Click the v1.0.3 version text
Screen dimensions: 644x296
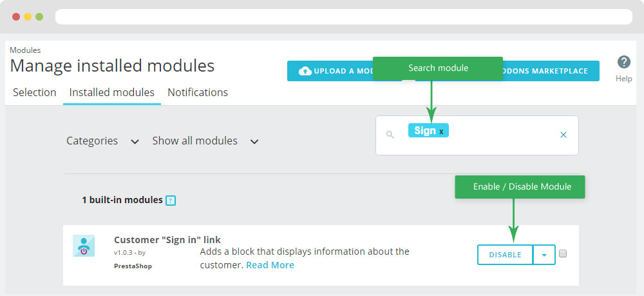click(123, 253)
